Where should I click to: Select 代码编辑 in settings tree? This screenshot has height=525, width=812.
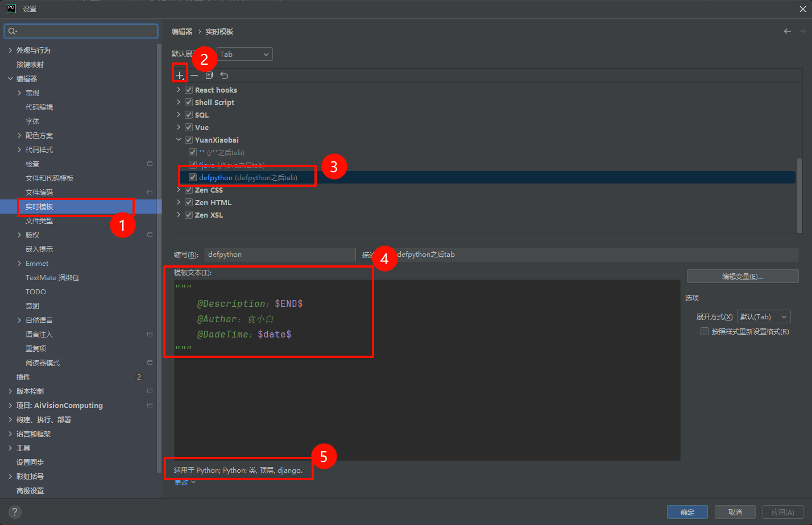(x=39, y=107)
